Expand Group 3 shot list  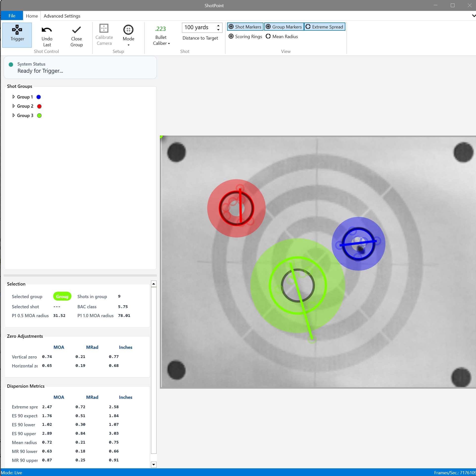click(x=14, y=116)
